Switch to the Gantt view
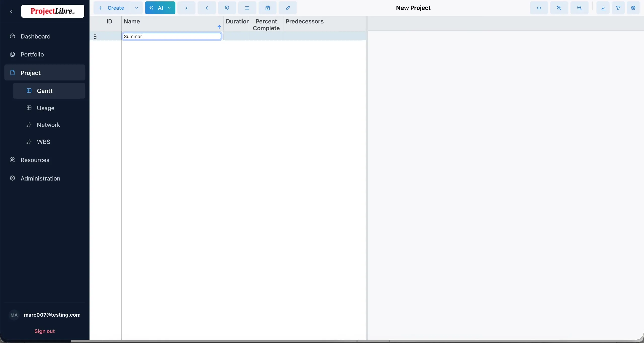644x343 pixels. click(x=49, y=91)
